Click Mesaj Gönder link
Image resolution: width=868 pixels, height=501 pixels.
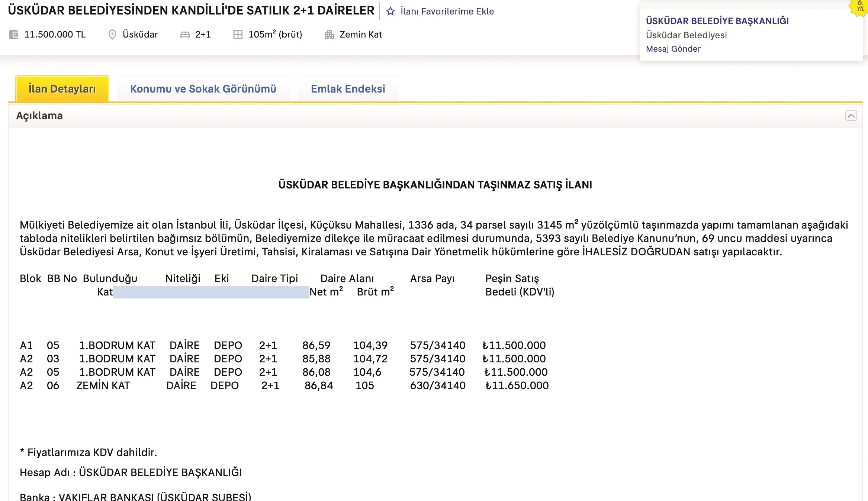point(673,49)
